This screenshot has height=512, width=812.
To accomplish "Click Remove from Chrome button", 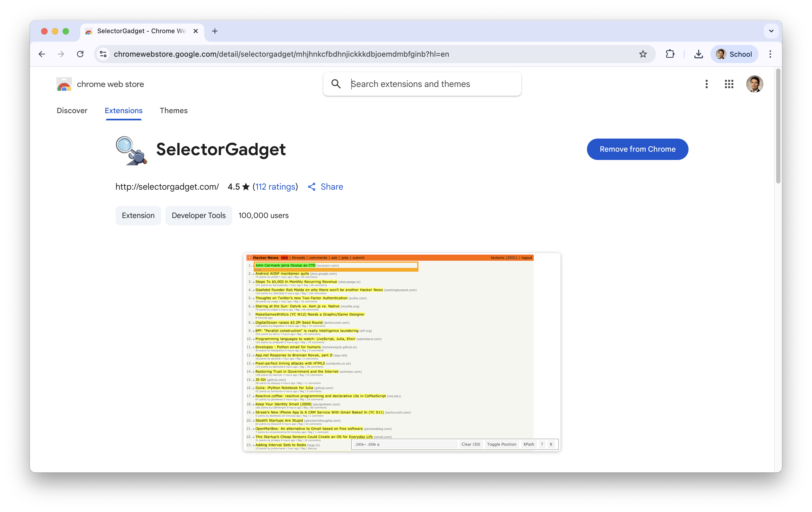I will point(637,149).
